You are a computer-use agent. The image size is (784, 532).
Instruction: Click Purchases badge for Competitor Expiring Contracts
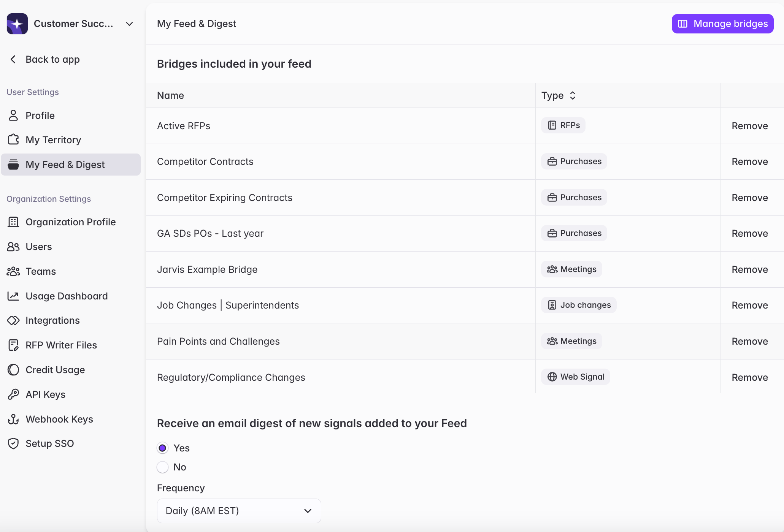click(574, 198)
